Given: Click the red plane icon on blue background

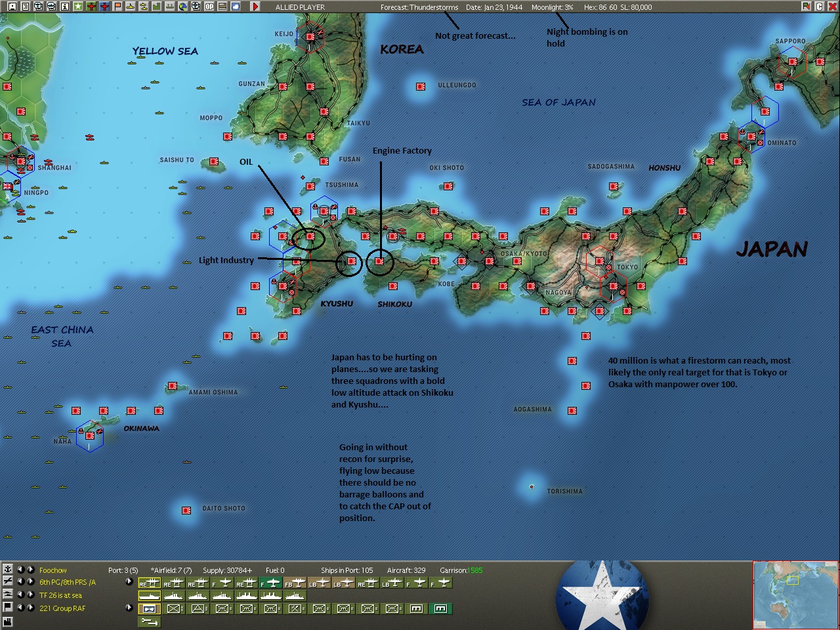Looking at the screenshot, I should coord(104,7).
